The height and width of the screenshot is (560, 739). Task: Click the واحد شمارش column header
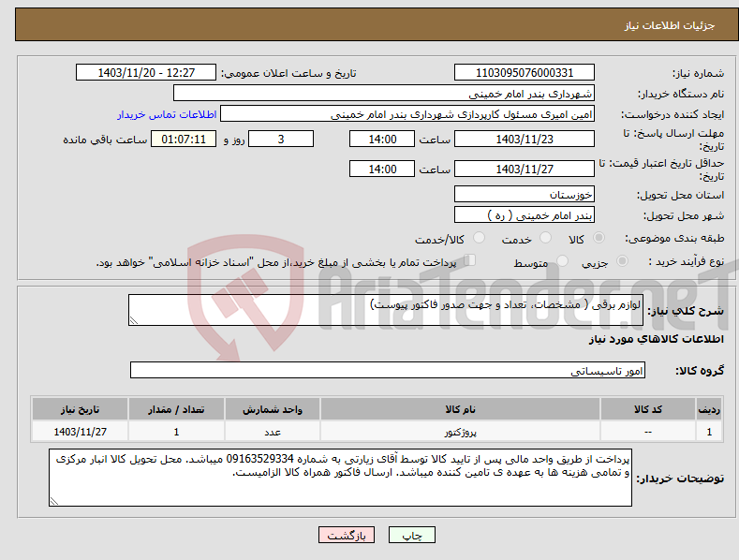(273, 409)
